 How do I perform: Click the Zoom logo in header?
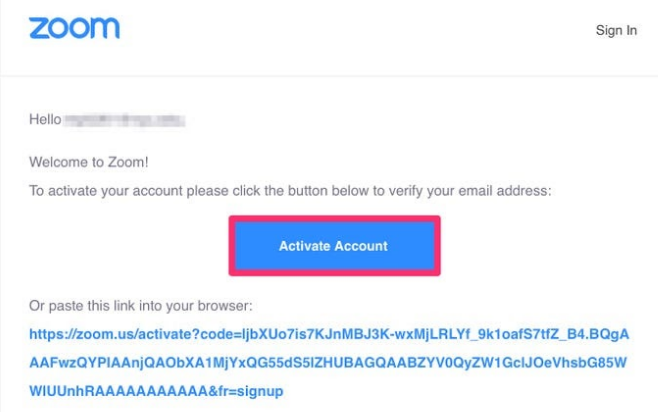[x=74, y=28]
